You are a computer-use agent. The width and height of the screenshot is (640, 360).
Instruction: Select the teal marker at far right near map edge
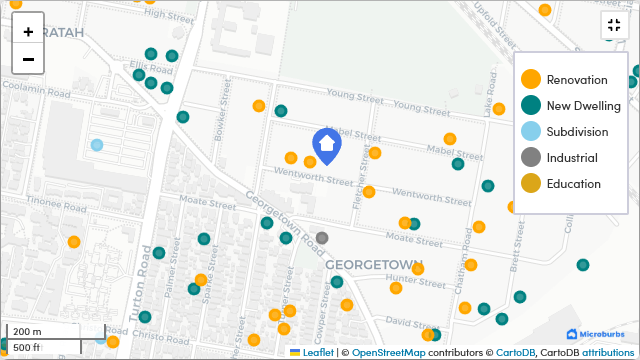(x=583, y=265)
